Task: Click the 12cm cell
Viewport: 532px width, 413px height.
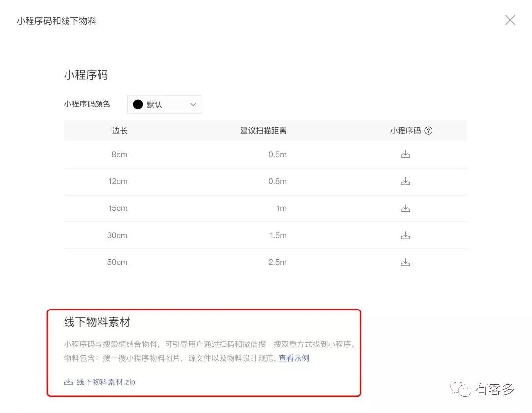Action: tap(118, 181)
